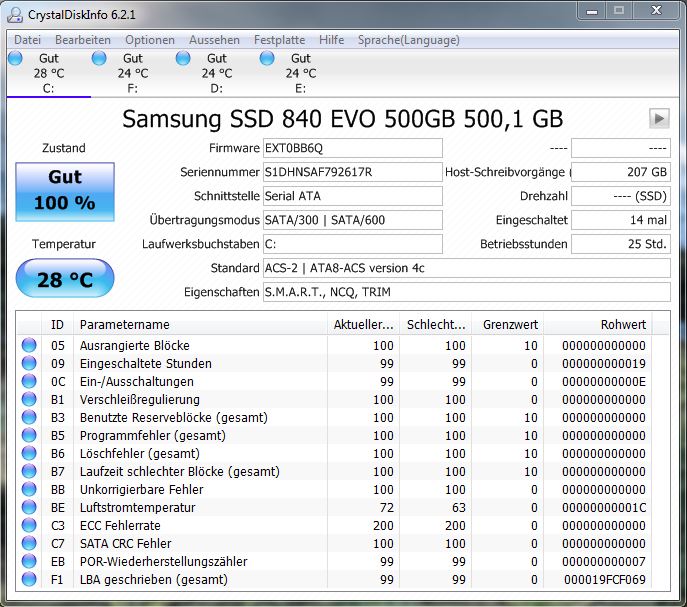Click Luftstromtemperatur current value 72
This screenshot has width=687, height=607.
click(386, 508)
